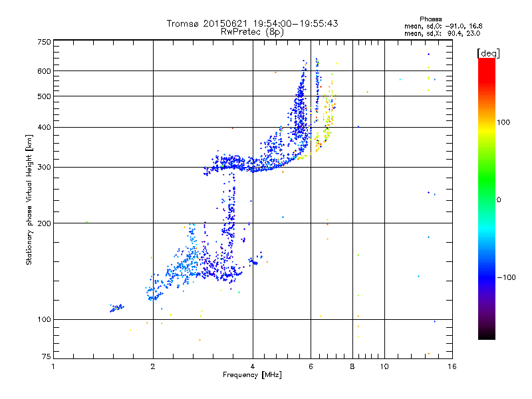532x399 pixels.
Task: Click the x-axis tick label '6'
Action: 311,367
